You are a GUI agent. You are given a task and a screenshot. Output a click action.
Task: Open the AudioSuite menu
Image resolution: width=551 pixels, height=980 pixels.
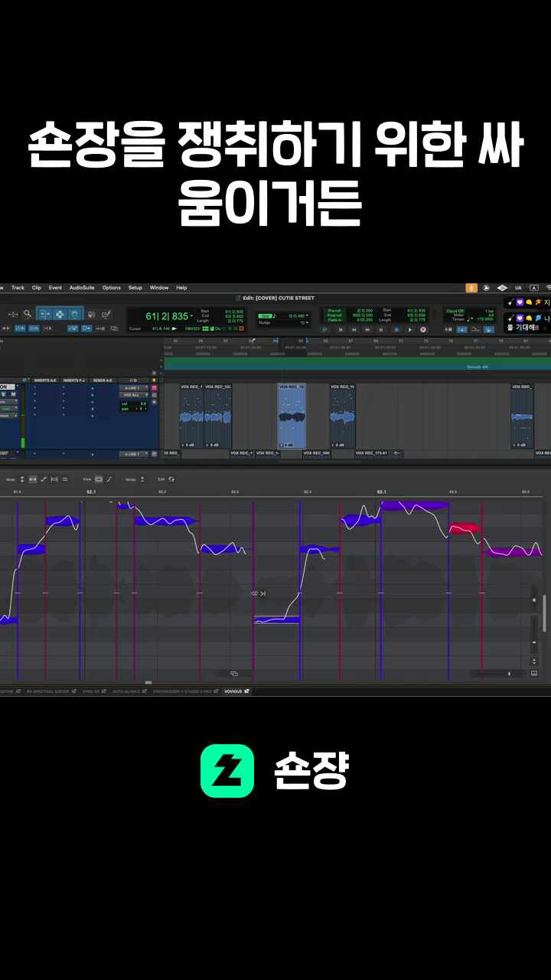[x=82, y=288]
